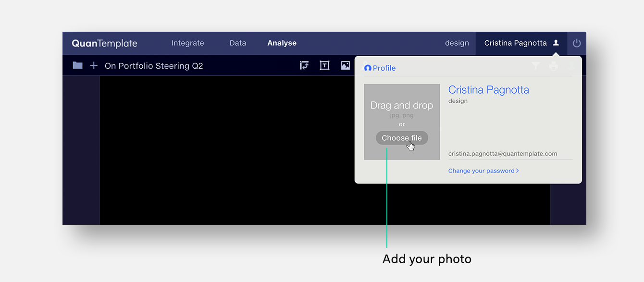644x282 pixels.
Task: Select the text box tool icon
Action: tap(324, 65)
